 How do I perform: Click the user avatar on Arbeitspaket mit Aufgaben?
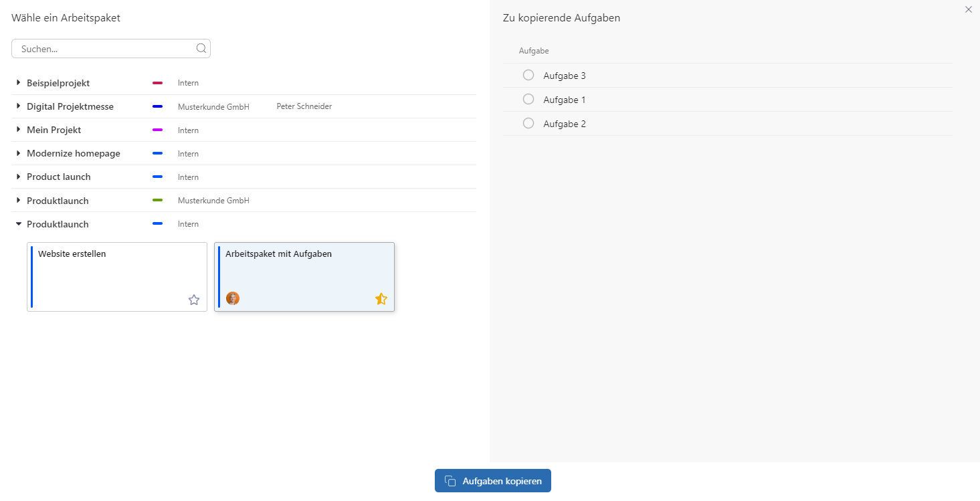[x=233, y=298]
